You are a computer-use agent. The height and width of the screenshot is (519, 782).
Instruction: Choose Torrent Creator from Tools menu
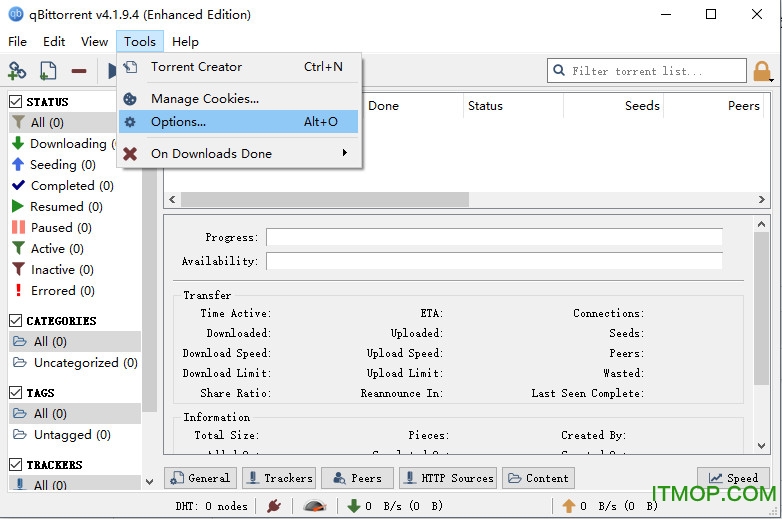pyautogui.click(x=238, y=67)
